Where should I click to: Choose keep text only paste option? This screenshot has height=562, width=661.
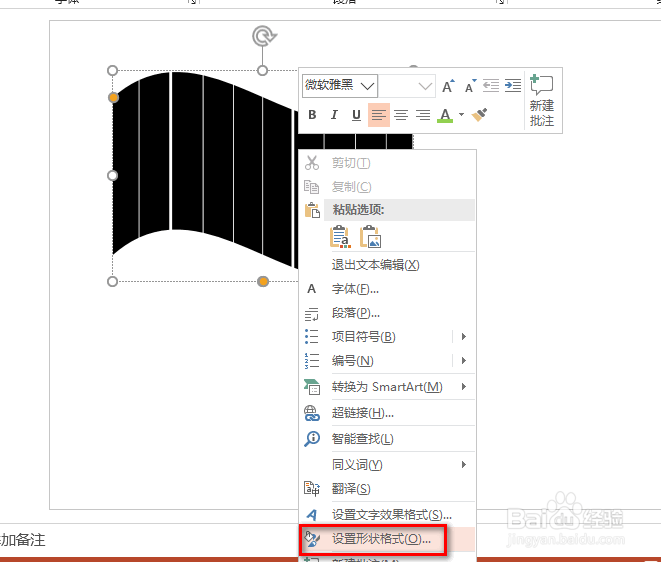tap(340, 237)
